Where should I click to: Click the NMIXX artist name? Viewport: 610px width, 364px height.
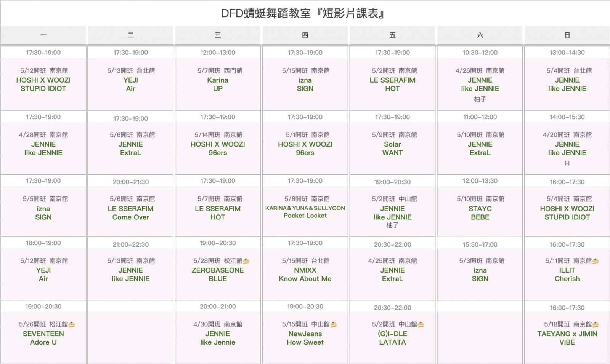tap(305, 270)
